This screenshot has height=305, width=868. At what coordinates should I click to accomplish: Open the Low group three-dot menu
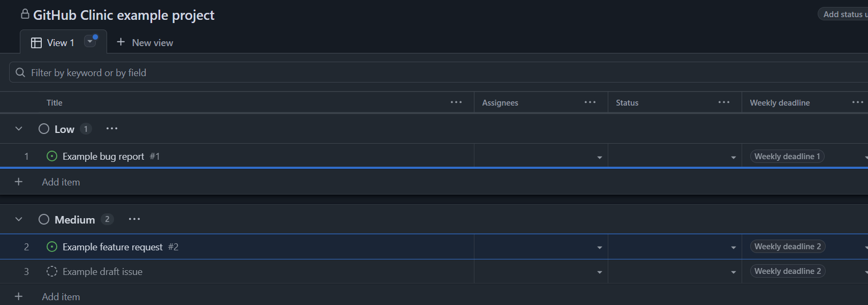click(x=111, y=129)
